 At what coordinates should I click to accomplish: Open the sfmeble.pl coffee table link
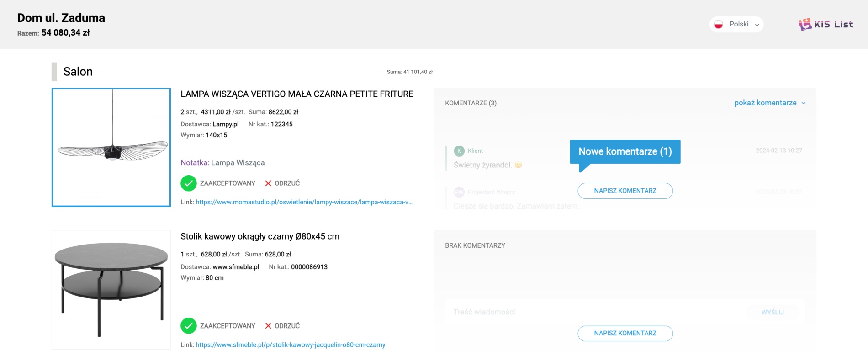290,345
